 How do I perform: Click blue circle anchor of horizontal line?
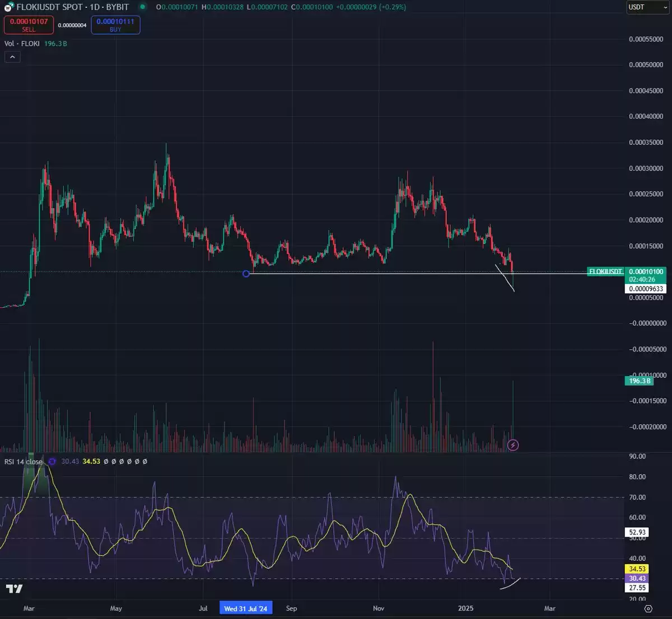(x=246, y=273)
